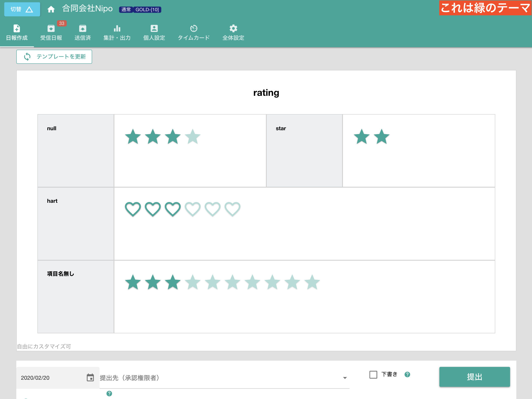Set star rating to second star
This screenshot has height=399, width=532.
381,137
